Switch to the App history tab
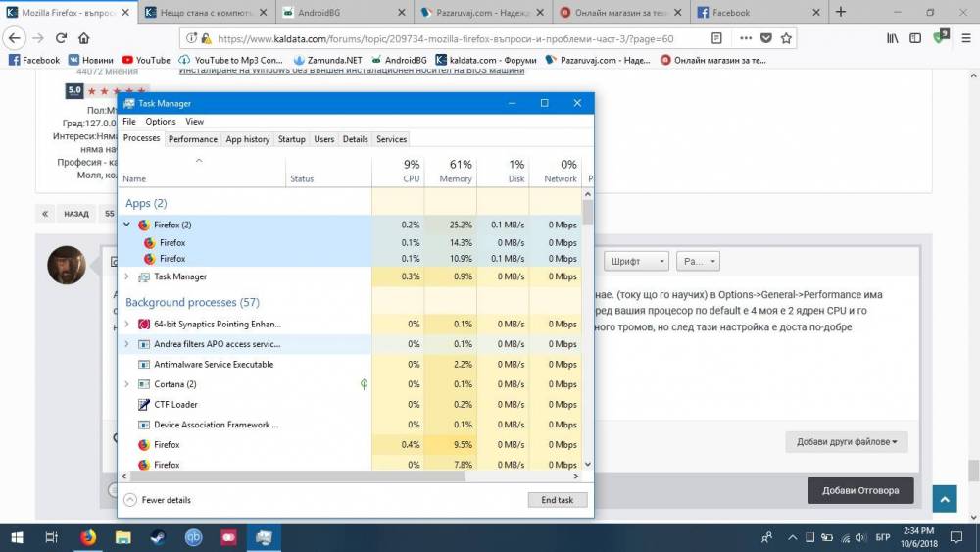The height and width of the screenshot is (552, 980). pos(248,139)
